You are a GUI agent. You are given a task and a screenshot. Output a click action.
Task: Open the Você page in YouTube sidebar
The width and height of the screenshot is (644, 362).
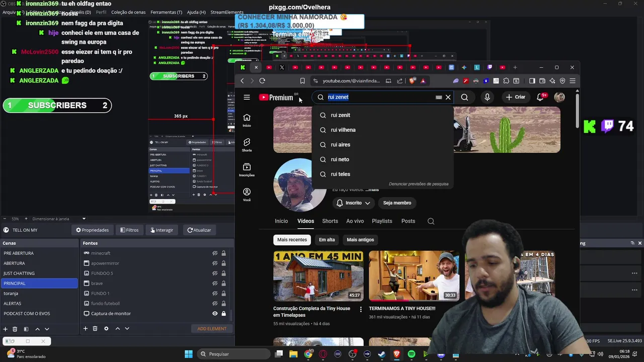point(247,195)
